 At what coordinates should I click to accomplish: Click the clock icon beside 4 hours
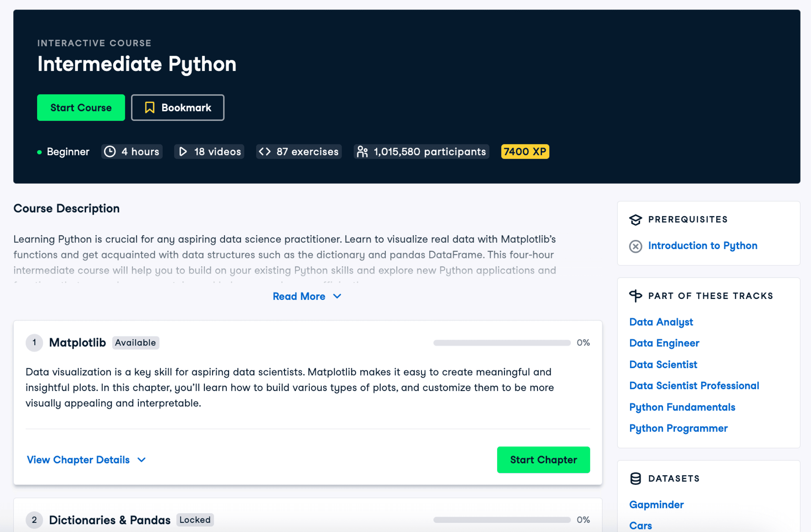pos(110,152)
